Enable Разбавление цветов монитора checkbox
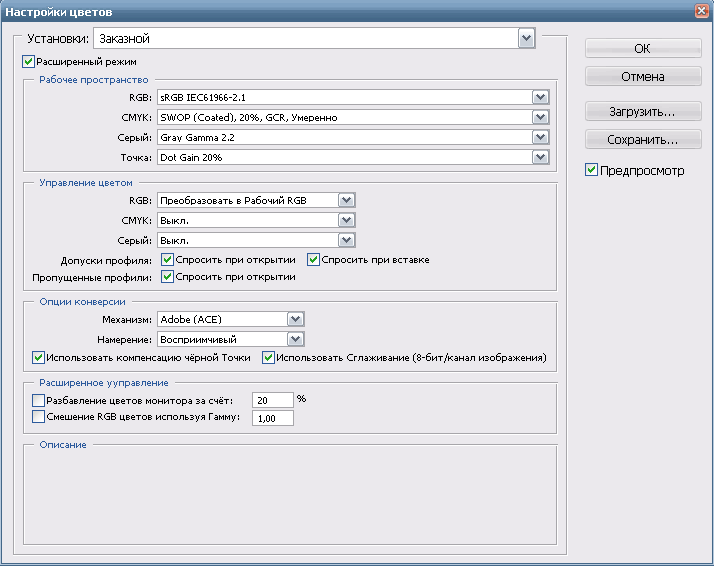 (38, 401)
